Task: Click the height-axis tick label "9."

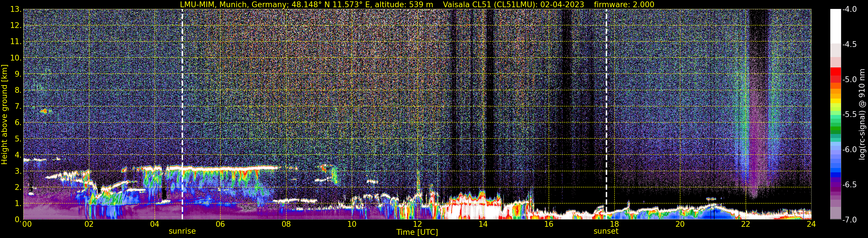Action: tap(18, 74)
